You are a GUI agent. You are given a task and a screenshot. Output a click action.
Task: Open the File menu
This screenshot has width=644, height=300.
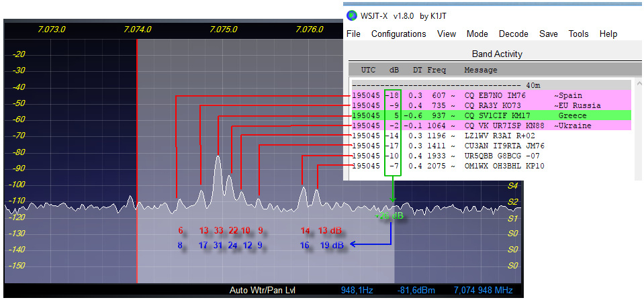[x=353, y=34]
